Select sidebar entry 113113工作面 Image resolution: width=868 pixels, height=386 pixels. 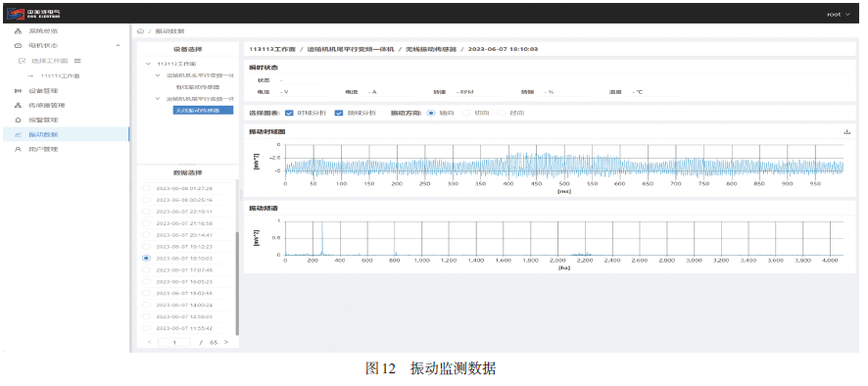pos(61,75)
